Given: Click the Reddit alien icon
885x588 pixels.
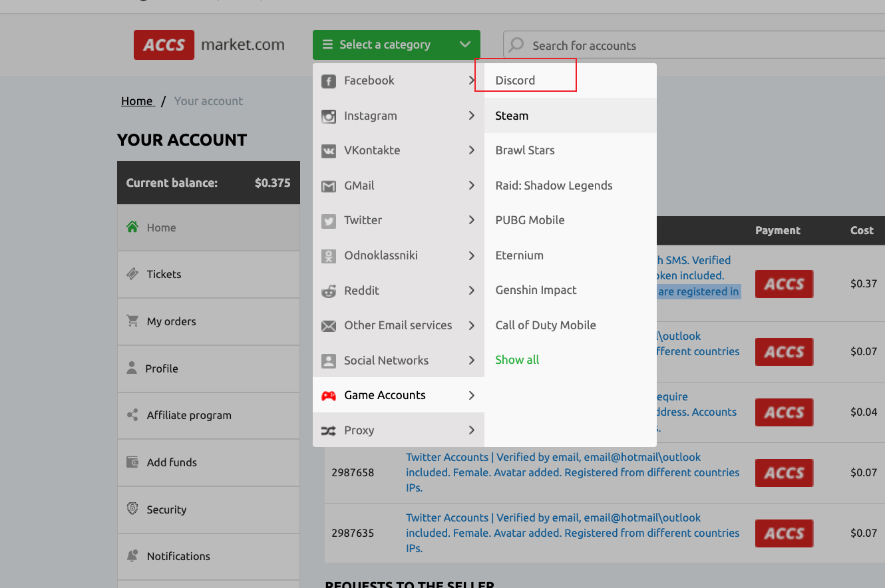Looking at the screenshot, I should pyautogui.click(x=329, y=291).
